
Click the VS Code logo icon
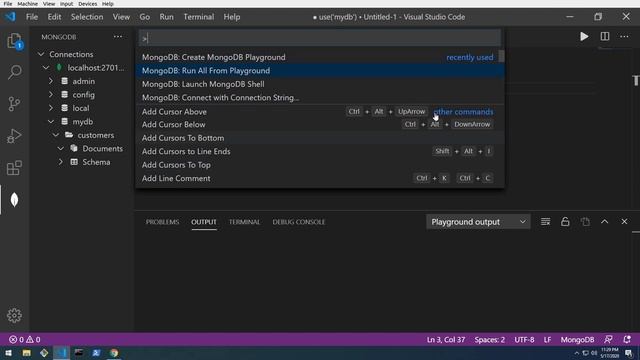10,17
